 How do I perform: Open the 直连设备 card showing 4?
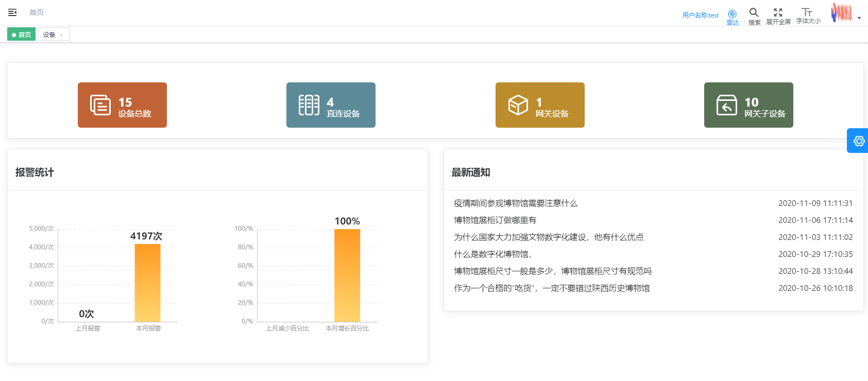331,105
